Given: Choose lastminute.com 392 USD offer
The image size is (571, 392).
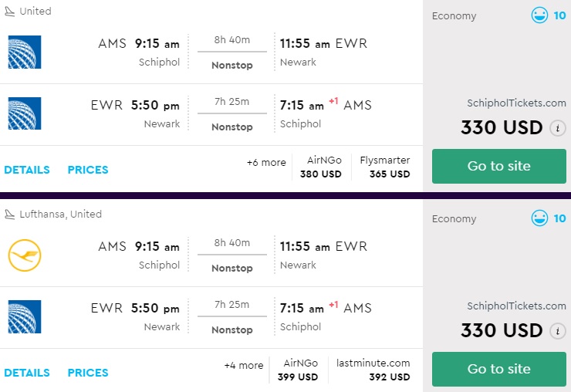Looking at the screenshot, I should tap(373, 370).
